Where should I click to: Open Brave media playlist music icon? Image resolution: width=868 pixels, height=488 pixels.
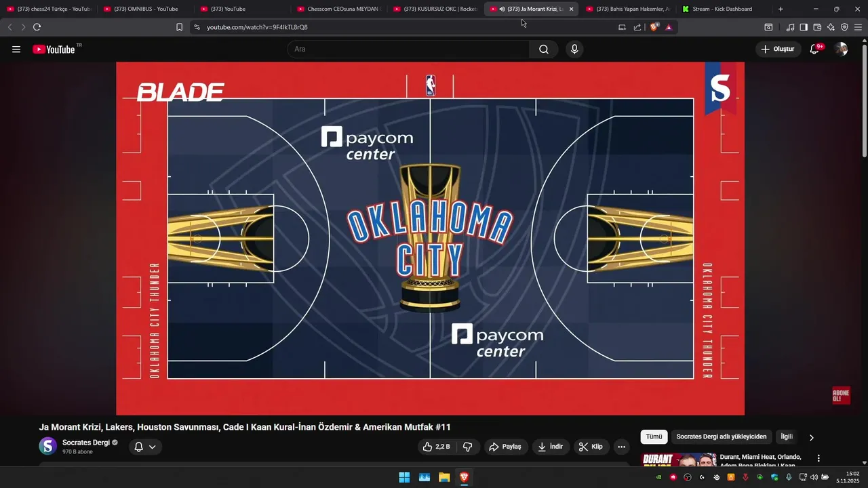coord(790,27)
